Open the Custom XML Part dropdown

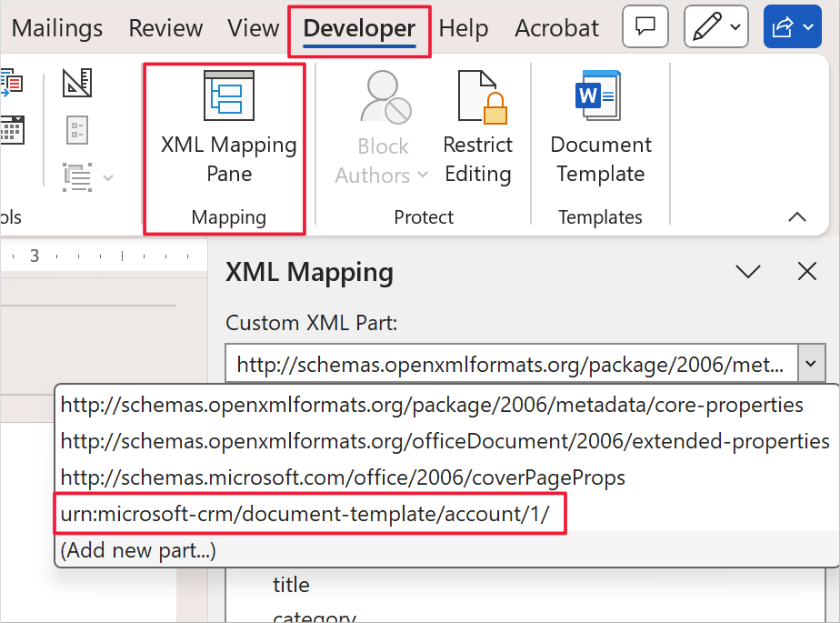(811, 363)
